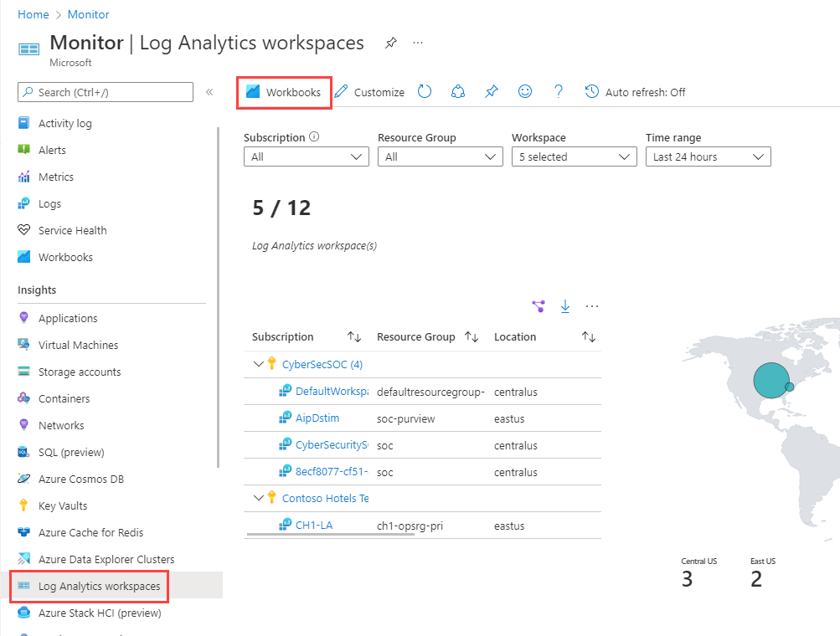Toggle sorting on the Subscription column
Viewport: 840px width, 636px height.
(x=353, y=336)
